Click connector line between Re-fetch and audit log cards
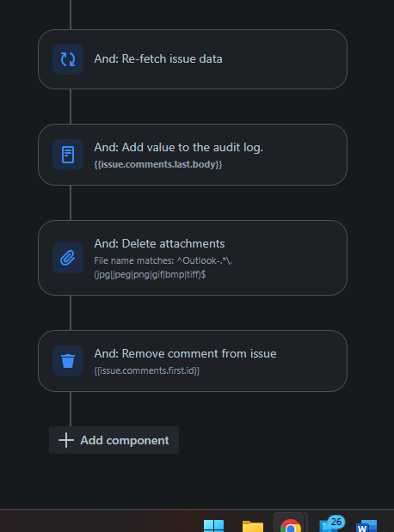 coord(71,107)
